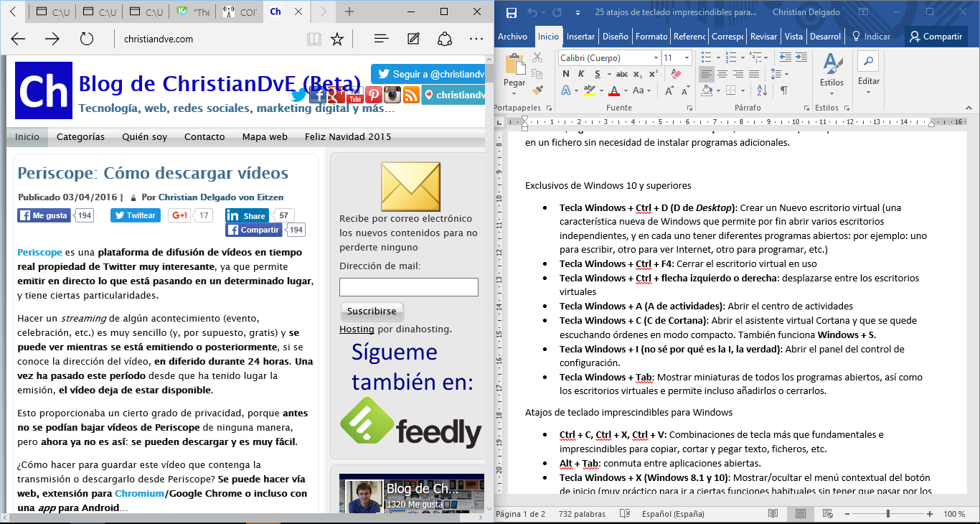Open Contacto in the blog menu
This screenshot has height=524, width=980.
pos(204,136)
